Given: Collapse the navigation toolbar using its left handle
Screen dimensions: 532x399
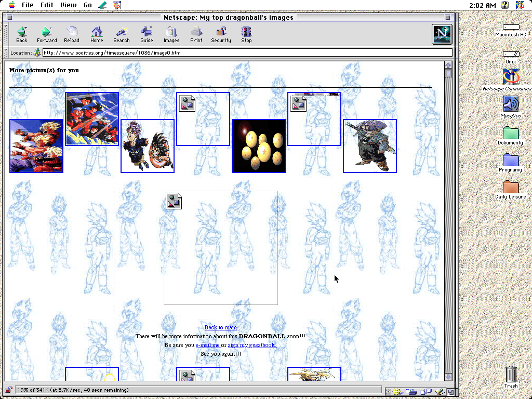Looking at the screenshot, I should coord(6,34).
